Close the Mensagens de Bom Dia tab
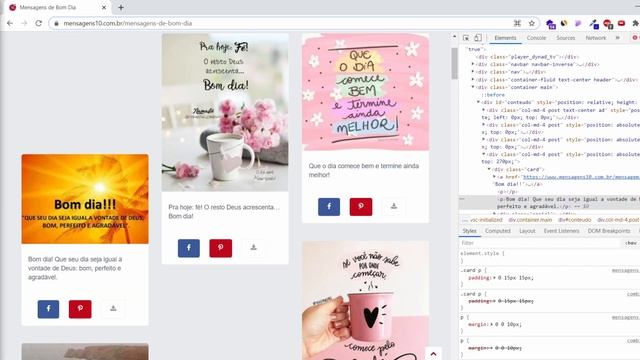 pyautogui.click(x=104, y=7)
